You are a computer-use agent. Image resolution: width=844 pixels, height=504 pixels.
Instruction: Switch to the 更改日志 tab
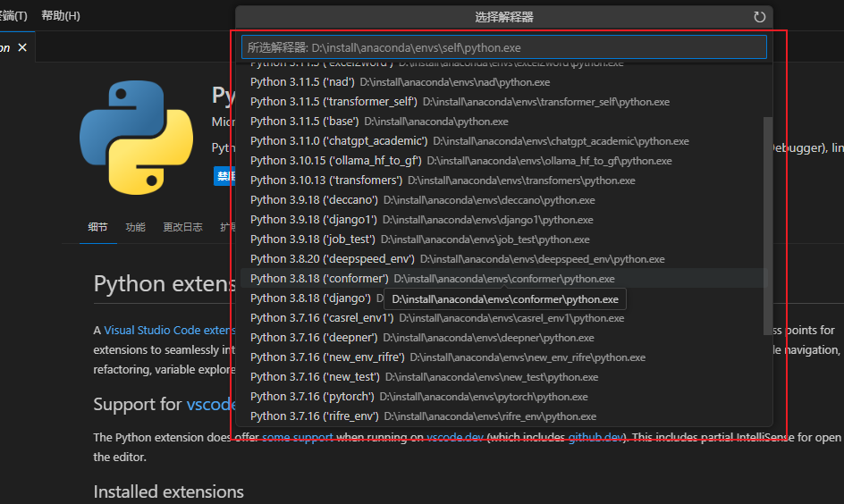click(182, 227)
